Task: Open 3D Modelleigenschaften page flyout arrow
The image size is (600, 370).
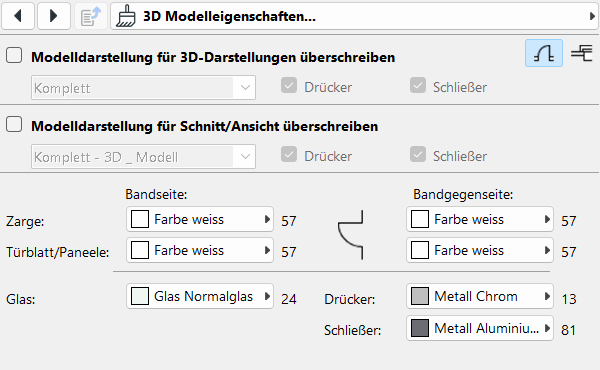Action: tap(592, 16)
